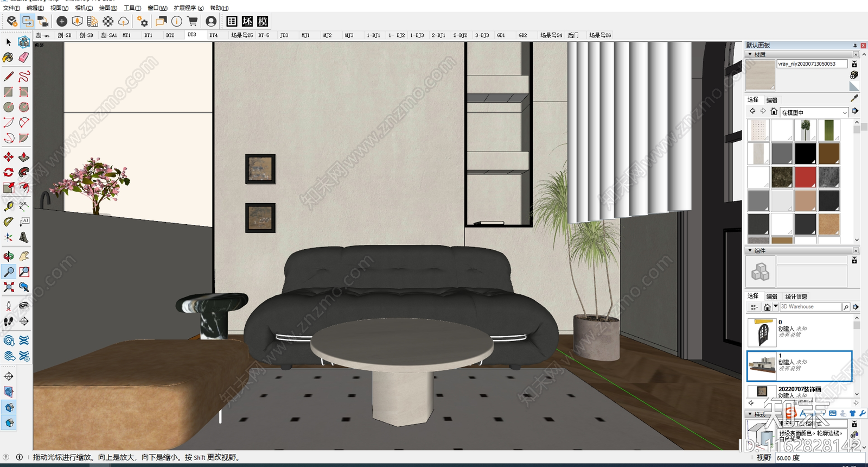Choose the Follow Me tool
The height and width of the screenshot is (467, 868).
coord(24,172)
